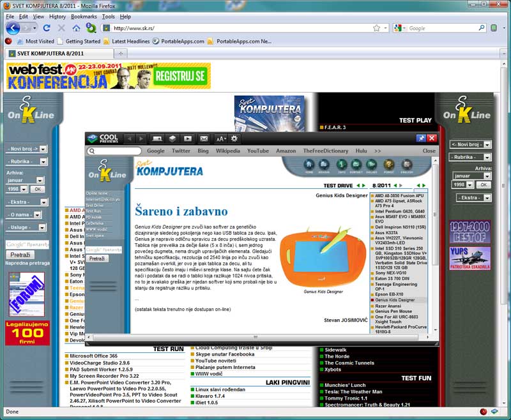Send preview by CoolPreviews email envelope icon
Screen dimensions: 511x420
pyautogui.click(x=204, y=139)
